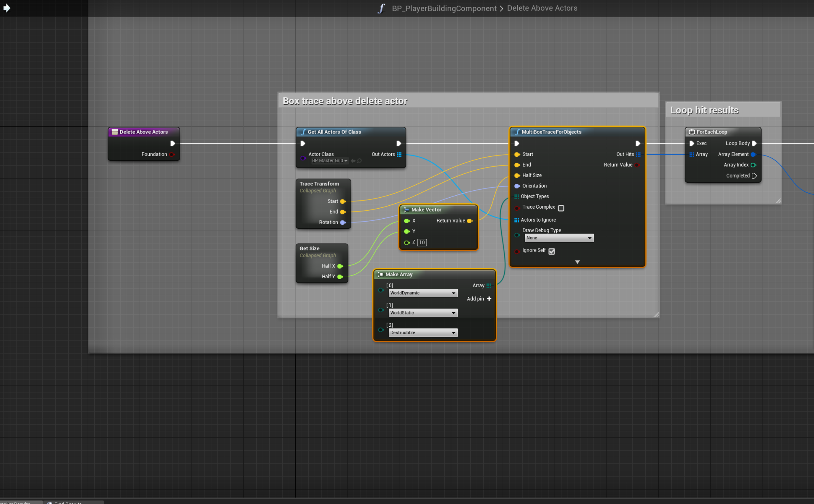Expand MultiBoxTraceForObjects advanced pins arrow
The height and width of the screenshot is (504, 814).
pos(577,262)
